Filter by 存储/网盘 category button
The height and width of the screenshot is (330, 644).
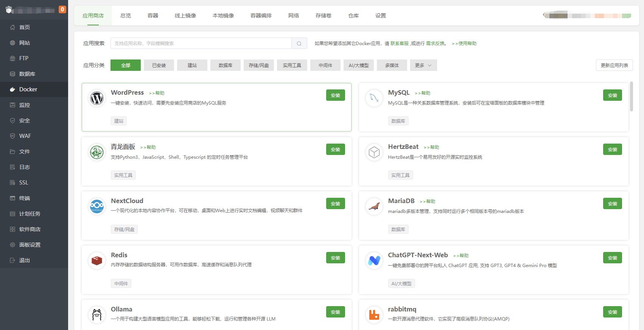point(259,65)
